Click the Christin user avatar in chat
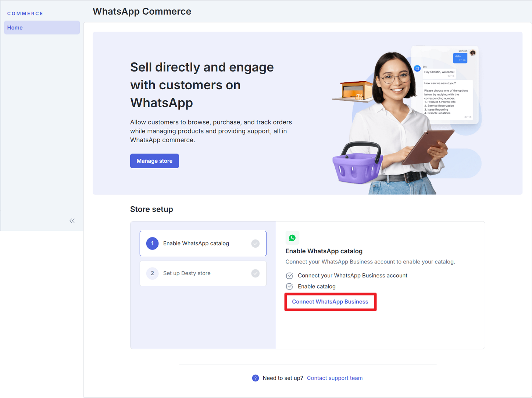 coord(473,53)
